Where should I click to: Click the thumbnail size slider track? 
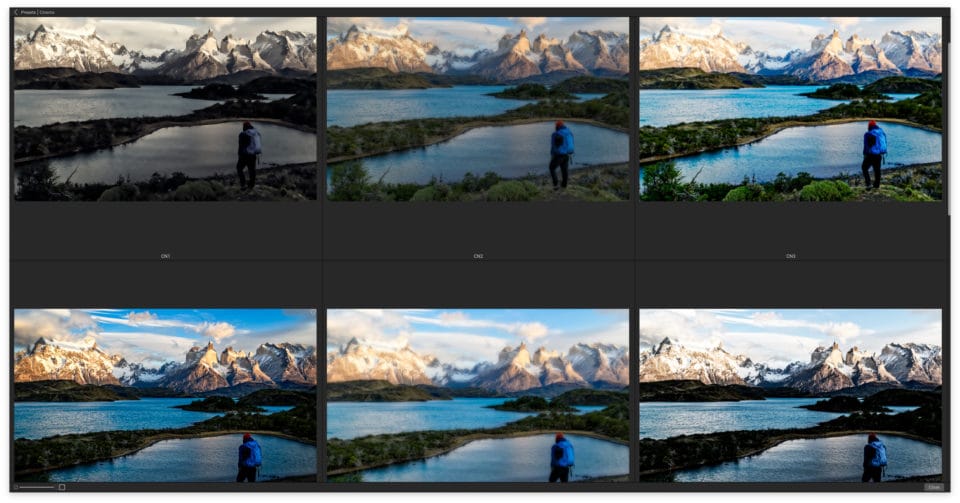pos(38,487)
